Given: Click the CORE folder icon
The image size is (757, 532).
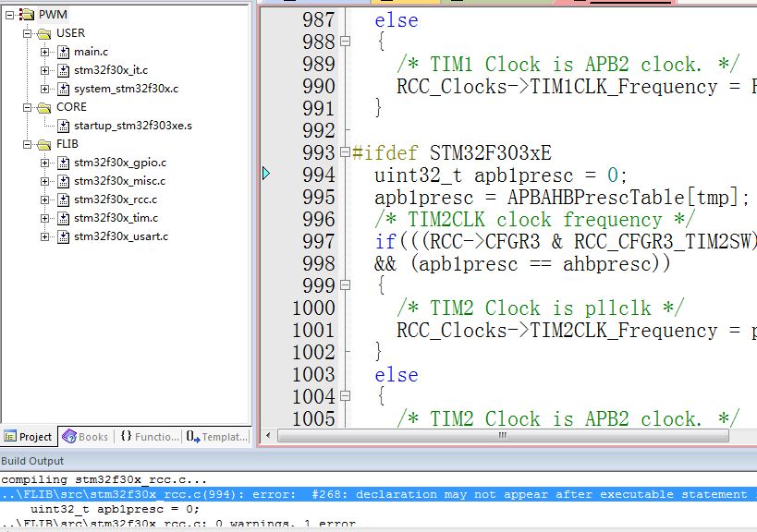Looking at the screenshot, I should click(x=44, y=107).
